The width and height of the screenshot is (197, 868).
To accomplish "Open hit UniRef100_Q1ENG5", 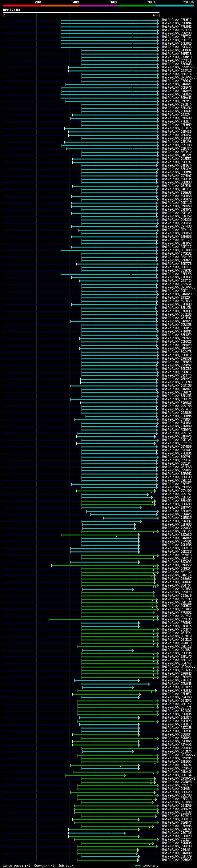I will (176, 518).
